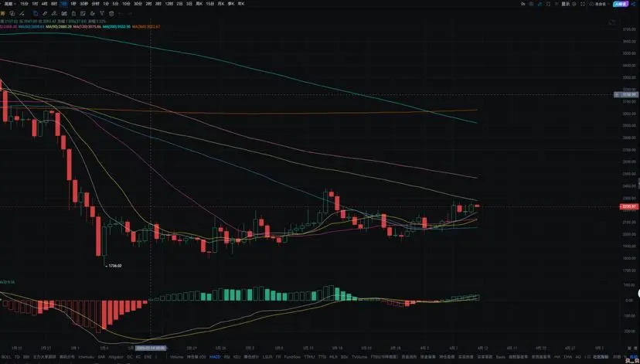Click the MACD pane label
Screen dimensions: 640x364
[8, 282]
